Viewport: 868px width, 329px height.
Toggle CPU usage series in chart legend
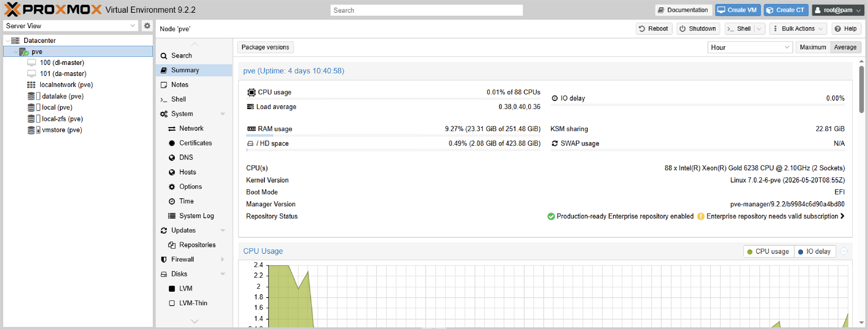(768, 251)
